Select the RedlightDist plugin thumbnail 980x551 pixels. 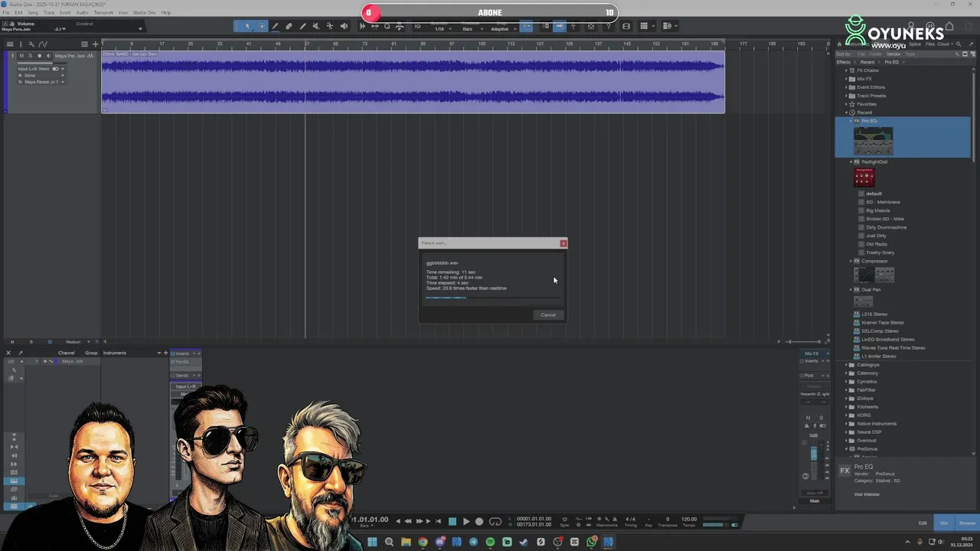click(864, 178)
